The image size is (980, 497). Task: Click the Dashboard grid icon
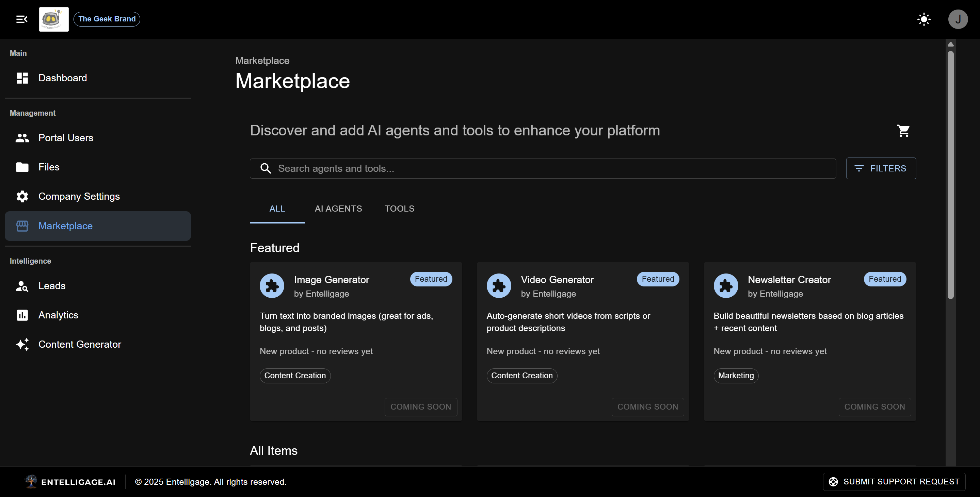(x=22, y=78)
